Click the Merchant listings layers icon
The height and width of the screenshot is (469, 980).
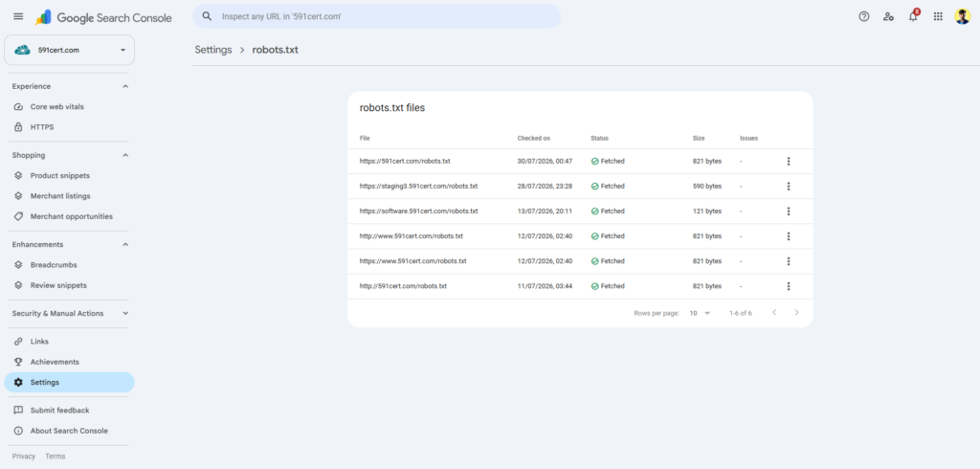coord(19,196)
